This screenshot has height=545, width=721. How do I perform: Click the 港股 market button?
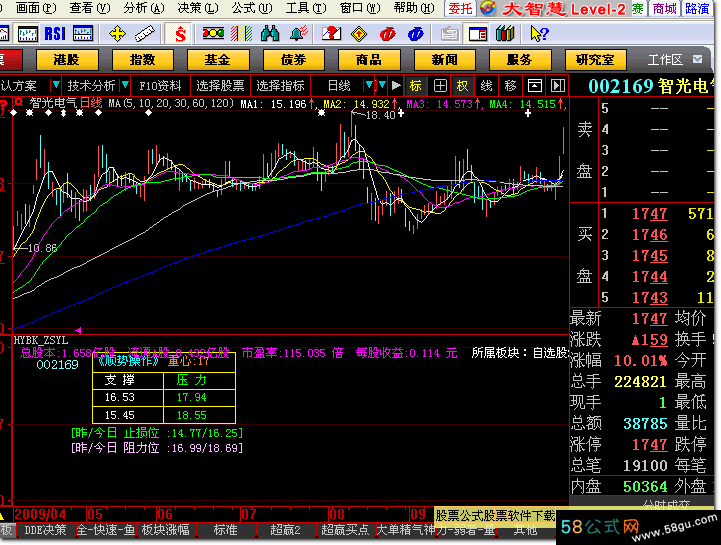pyautogui.click(x=67, y=60)
